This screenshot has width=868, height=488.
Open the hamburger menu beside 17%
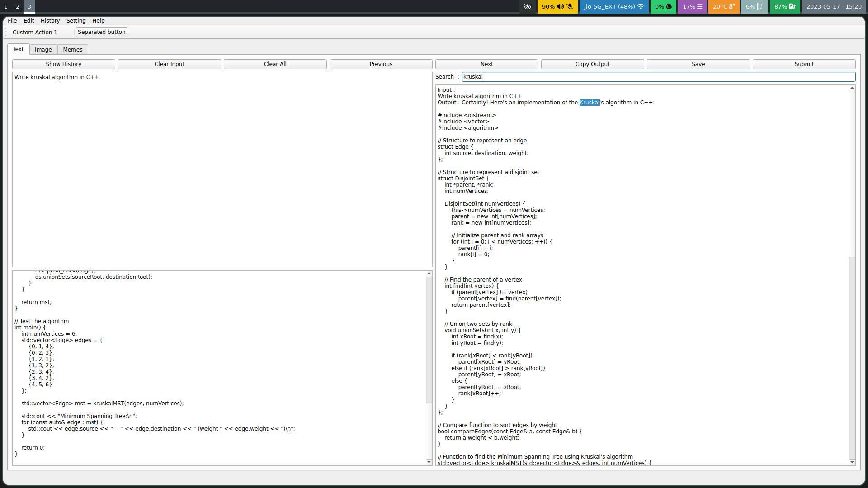pos(700,7)
